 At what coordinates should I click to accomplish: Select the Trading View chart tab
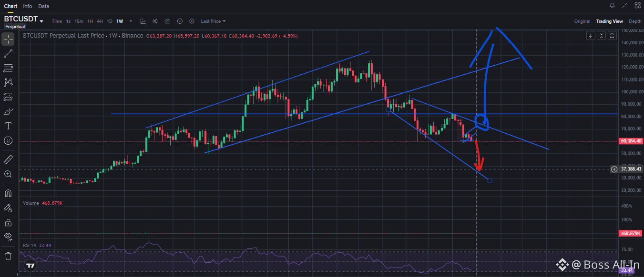tap(610, 21)
